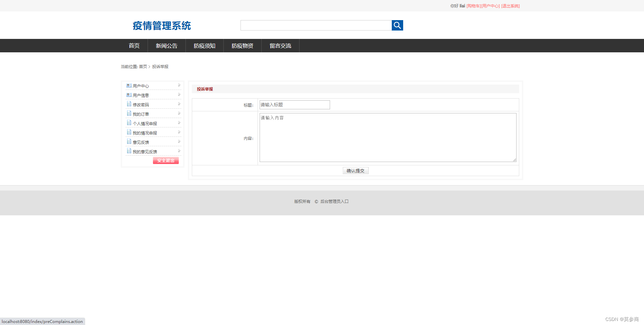The width and height of the screenshot is (644, 325).
Task: Focus the 内容 textarea
Action: 388,138
